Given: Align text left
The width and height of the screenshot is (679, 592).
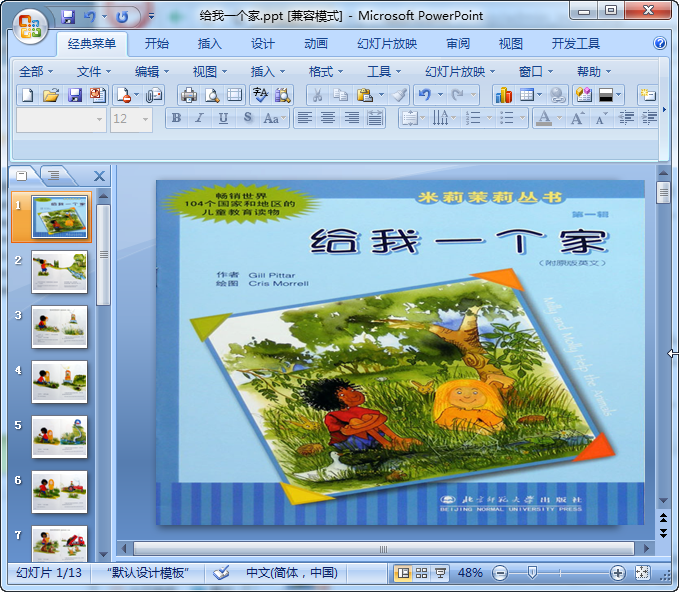Looking at the screenshot, I should pyautogui.click(x=304, y=118).
